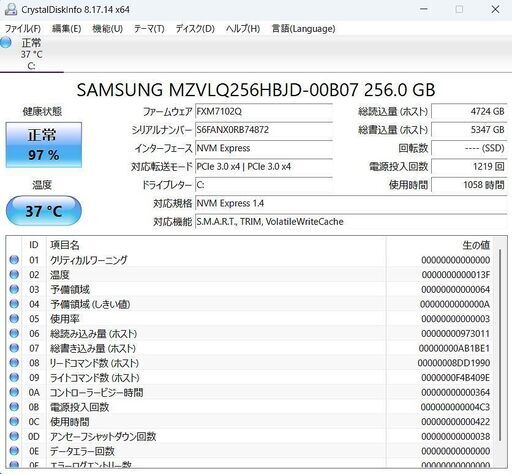Click the drive letter field C:
512x474 pixels.
pos(264,185)
